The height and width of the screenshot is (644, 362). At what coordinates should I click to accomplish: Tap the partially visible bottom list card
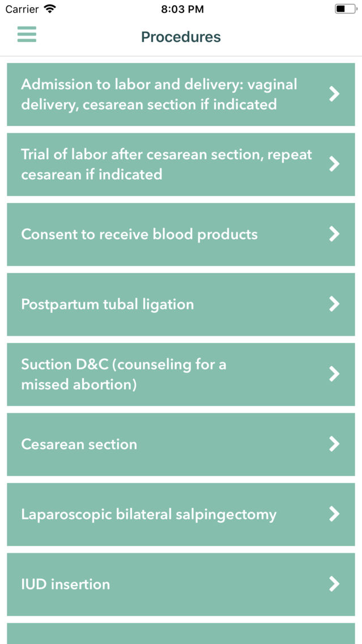[x=181, y=634]
